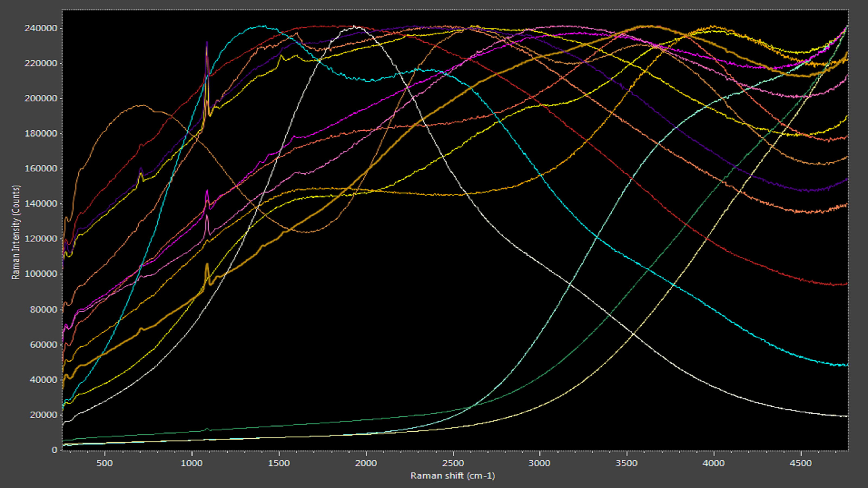
Task: Click the tallest sharp purple peak near 1085
Action: (x=207, y=43)
